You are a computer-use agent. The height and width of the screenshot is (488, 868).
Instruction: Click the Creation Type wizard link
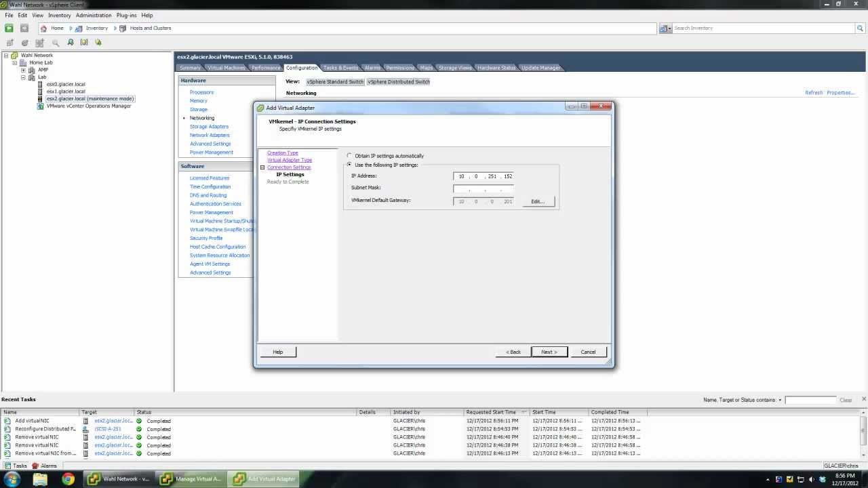click(x=283, y=152)
